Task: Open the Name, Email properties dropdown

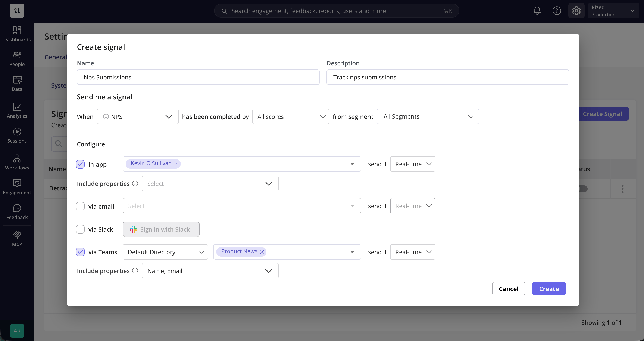Action: pyautogui.click(x=210, y=271)
